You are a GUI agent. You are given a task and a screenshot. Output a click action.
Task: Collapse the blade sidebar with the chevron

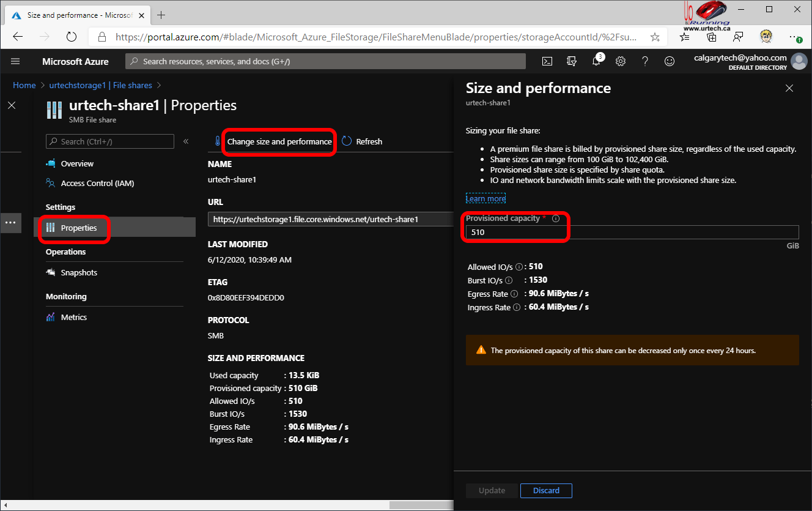pyautogui.click(x=186, y=141)
